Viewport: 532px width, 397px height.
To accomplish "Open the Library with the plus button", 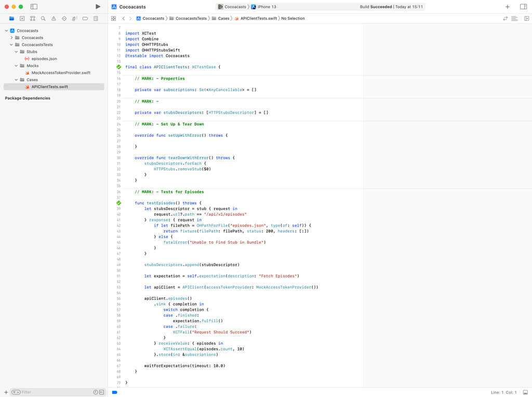I will (x=508, y=7).
